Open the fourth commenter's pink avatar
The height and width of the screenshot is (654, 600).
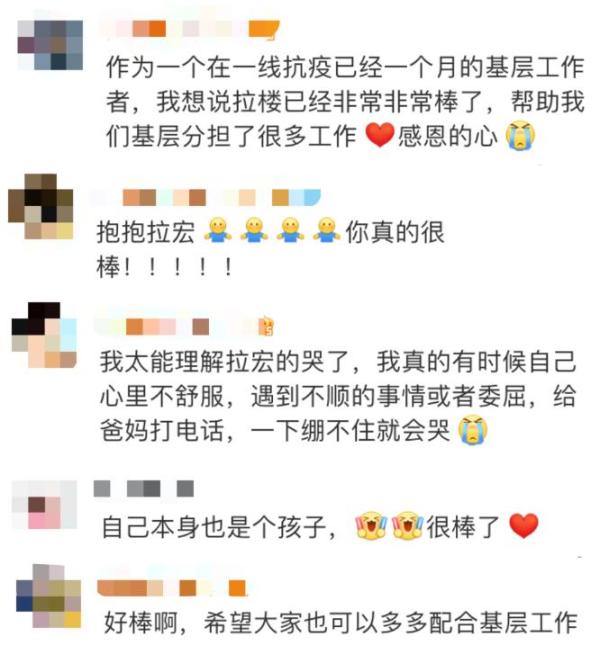click(44, 504)
